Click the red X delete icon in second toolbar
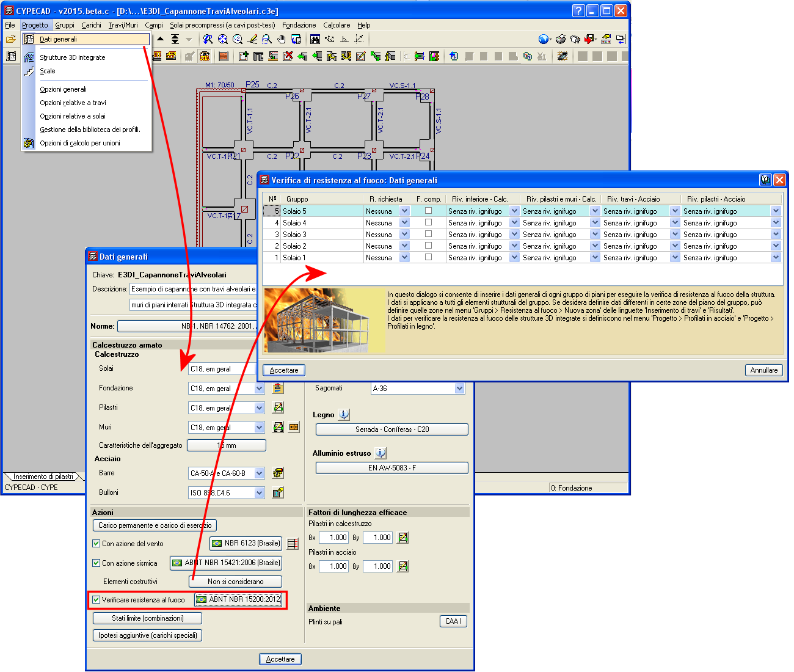The height and width of the screenshot is (672, 794). coord(288,56)
